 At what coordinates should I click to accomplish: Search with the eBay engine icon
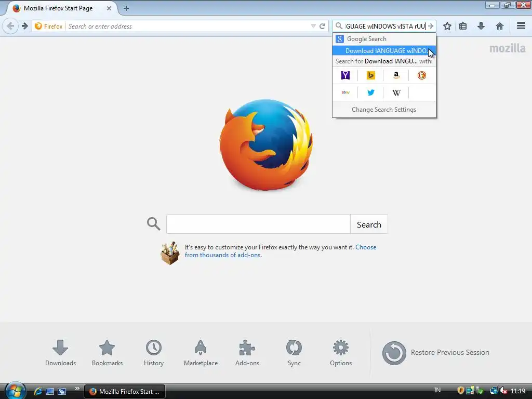pyautogui.click(x=345, y=92)
